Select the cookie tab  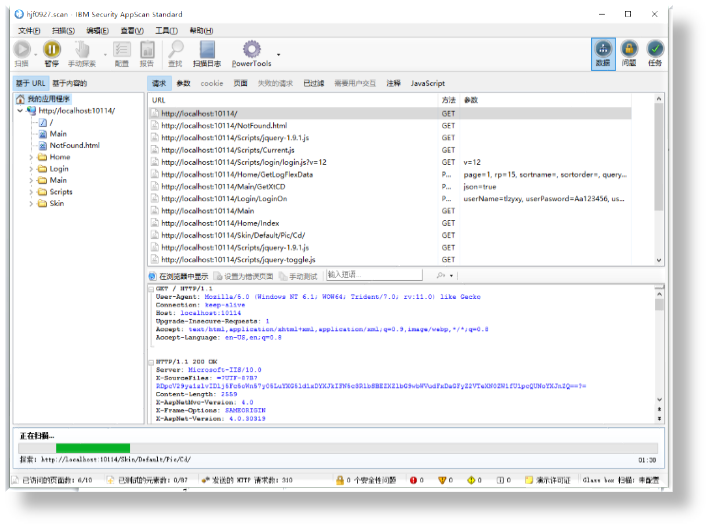(x=212, y=83)
